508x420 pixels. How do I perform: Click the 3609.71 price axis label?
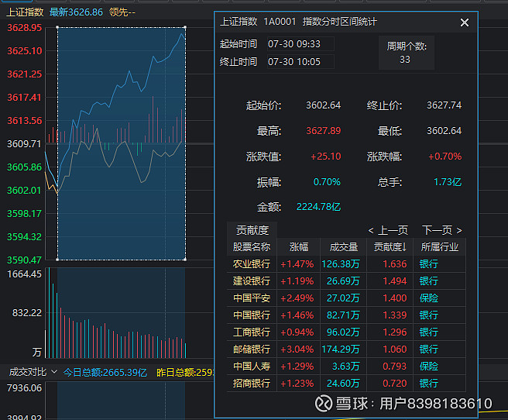[24, 143]
